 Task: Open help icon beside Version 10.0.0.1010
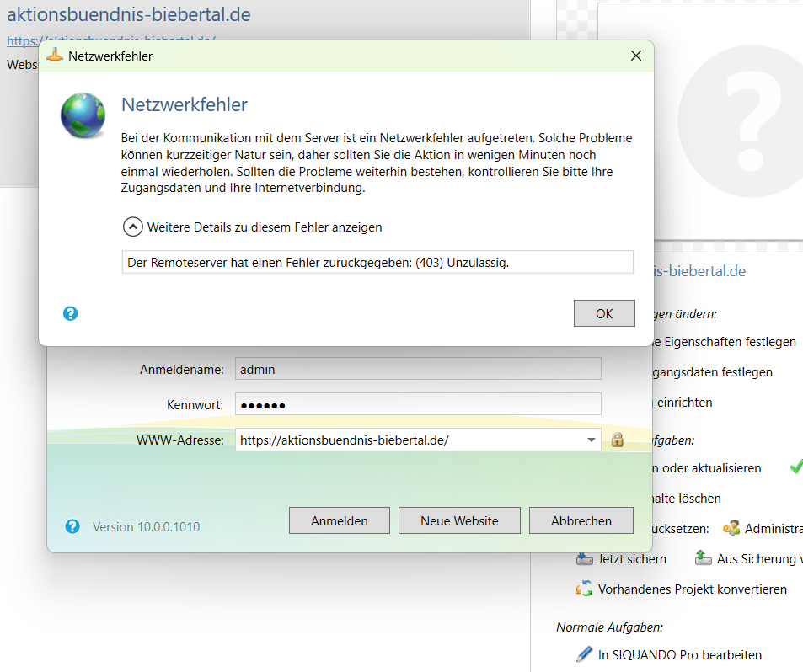(72, 526)
